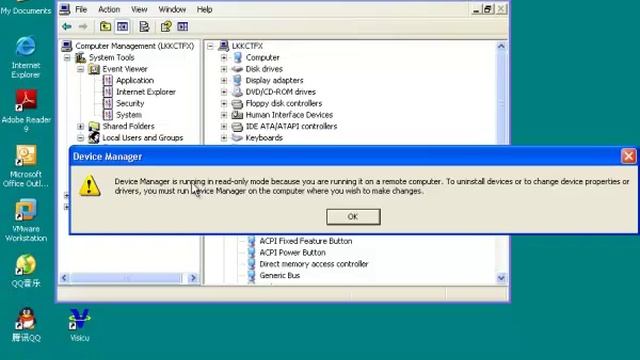Open the Help menu
Viewport: 640px width, 360px height.
pos(204,9)
